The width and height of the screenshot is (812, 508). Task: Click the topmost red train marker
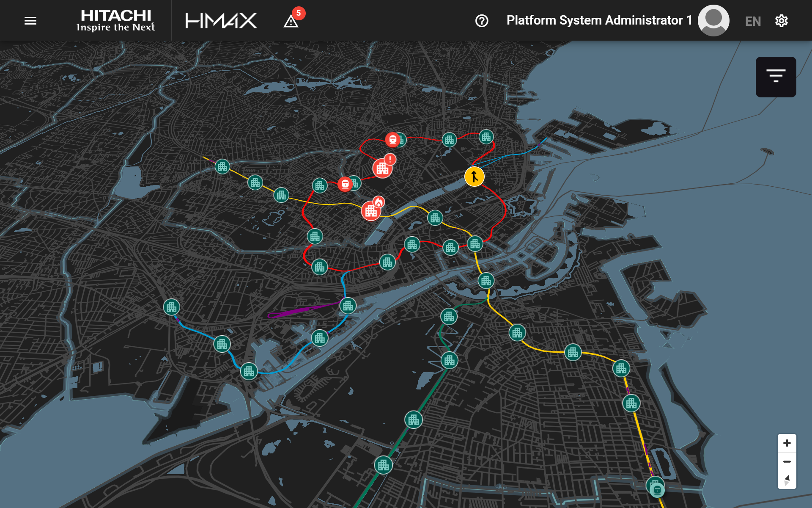coord(392,139)
